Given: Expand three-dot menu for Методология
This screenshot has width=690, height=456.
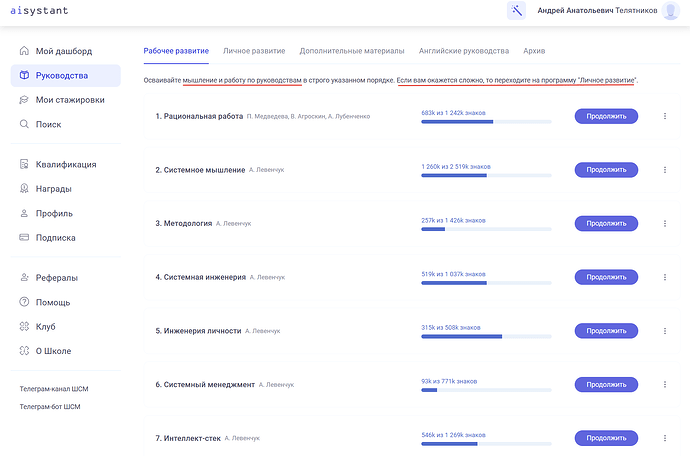Looking at the screenshot, I should click(665, 224).
